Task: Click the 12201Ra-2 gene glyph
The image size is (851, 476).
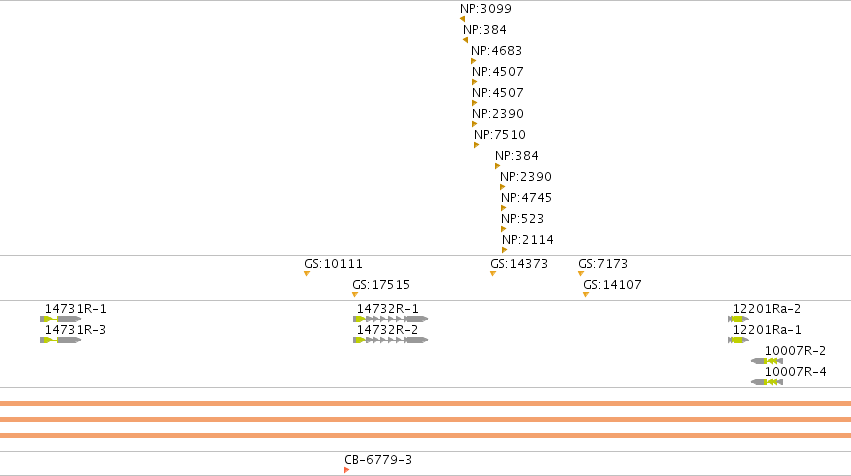Action: (739, 319)
